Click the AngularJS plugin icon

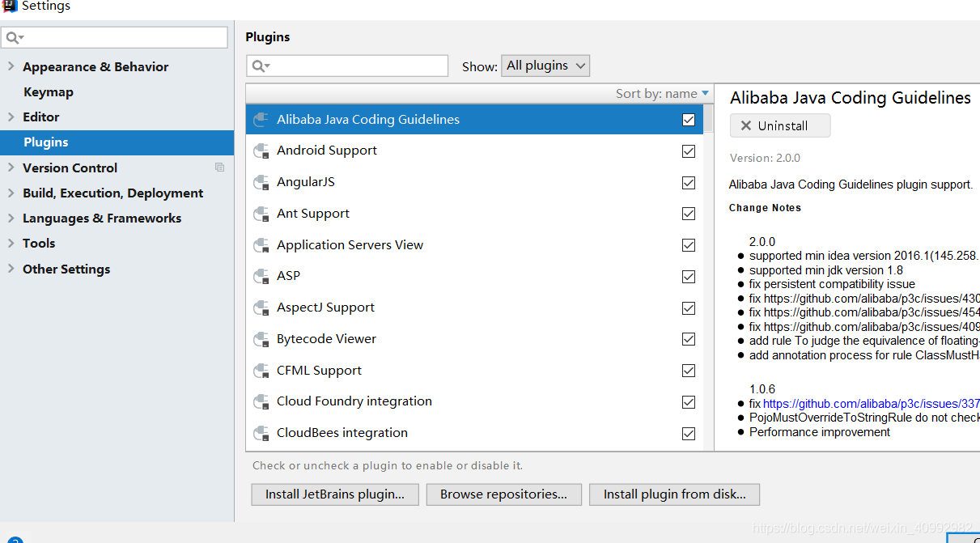click(x=261, y=182)
